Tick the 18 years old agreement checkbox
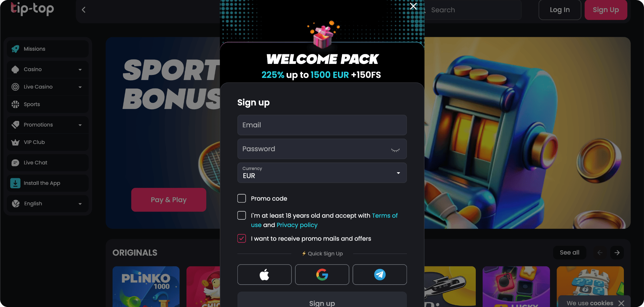This screenshot has height=307, width=644. (241, 215)
